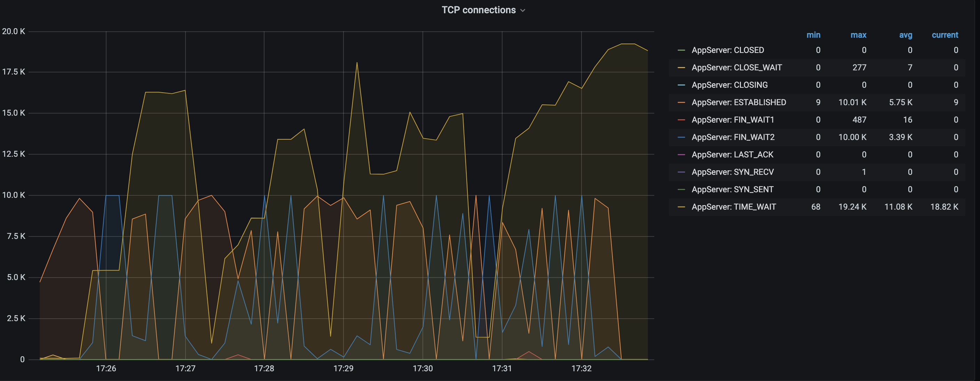Image resolution: width=980 pixels, height=381 pixels.
Task: Click the chevron next to TCP connections
Action: [523, 11]
